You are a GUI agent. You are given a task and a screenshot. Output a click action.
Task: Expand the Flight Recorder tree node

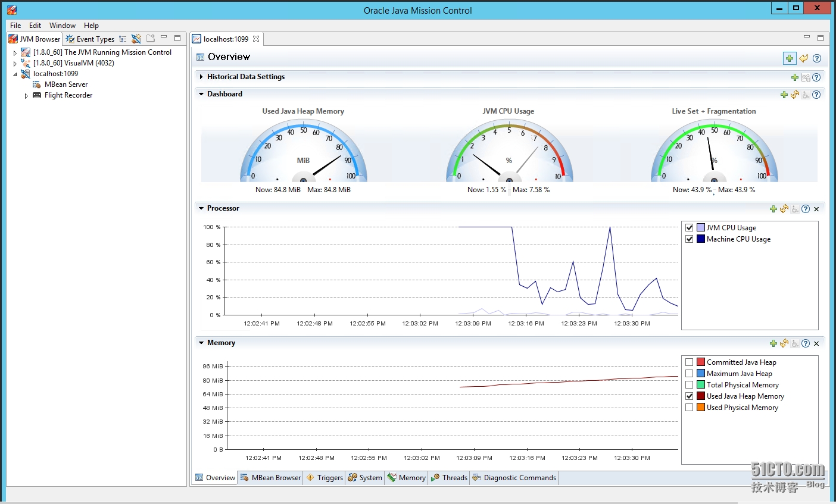(26, 96)
